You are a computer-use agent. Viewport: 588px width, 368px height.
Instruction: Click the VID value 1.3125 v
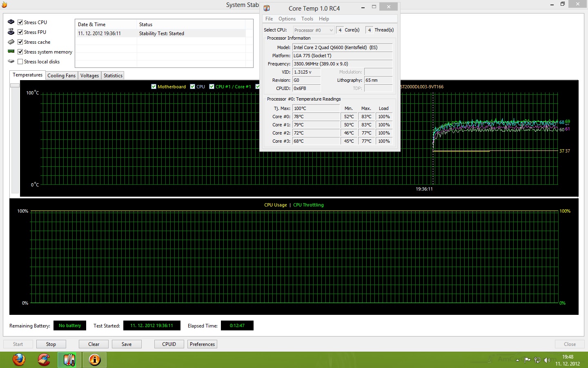[x=306, y=72]
